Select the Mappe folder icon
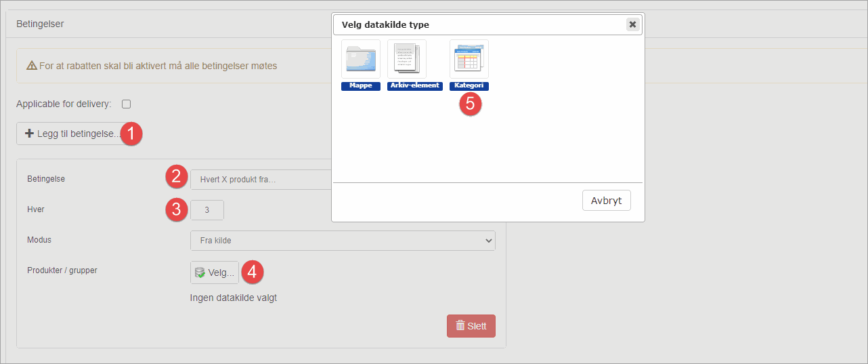The height and width of the screenshot is (364, 868). [x=361, y=59]
